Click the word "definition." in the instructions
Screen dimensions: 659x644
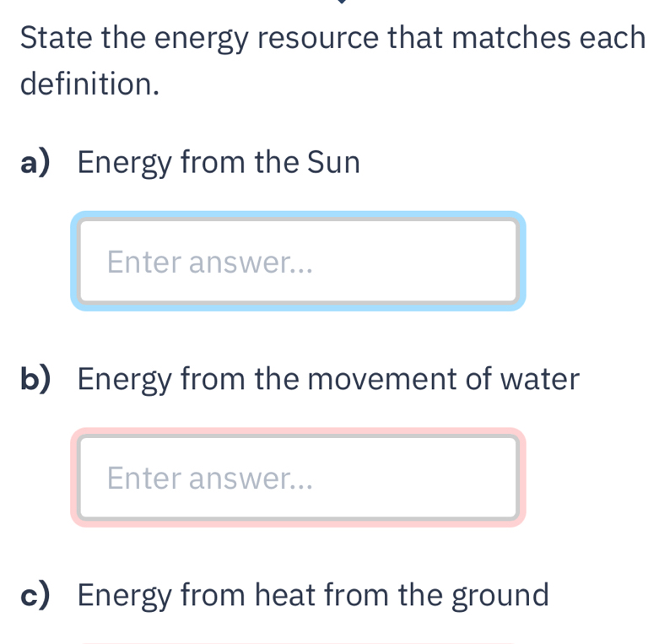click(x=90, y=84)
